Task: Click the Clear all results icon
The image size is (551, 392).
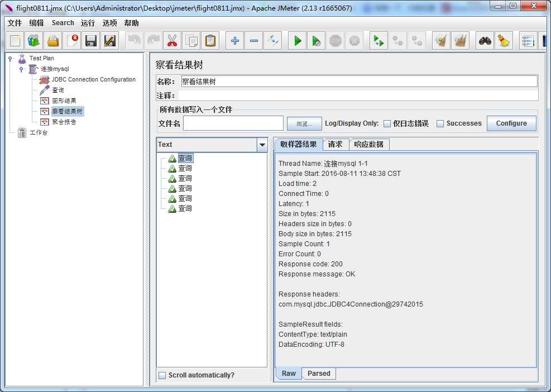Action: (x=461, y=41)
